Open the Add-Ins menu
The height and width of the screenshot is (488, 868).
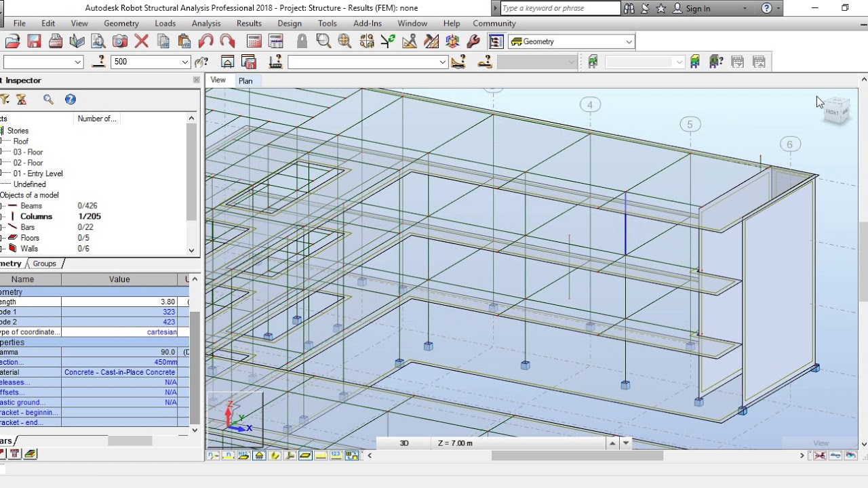(x=368, y=23)
